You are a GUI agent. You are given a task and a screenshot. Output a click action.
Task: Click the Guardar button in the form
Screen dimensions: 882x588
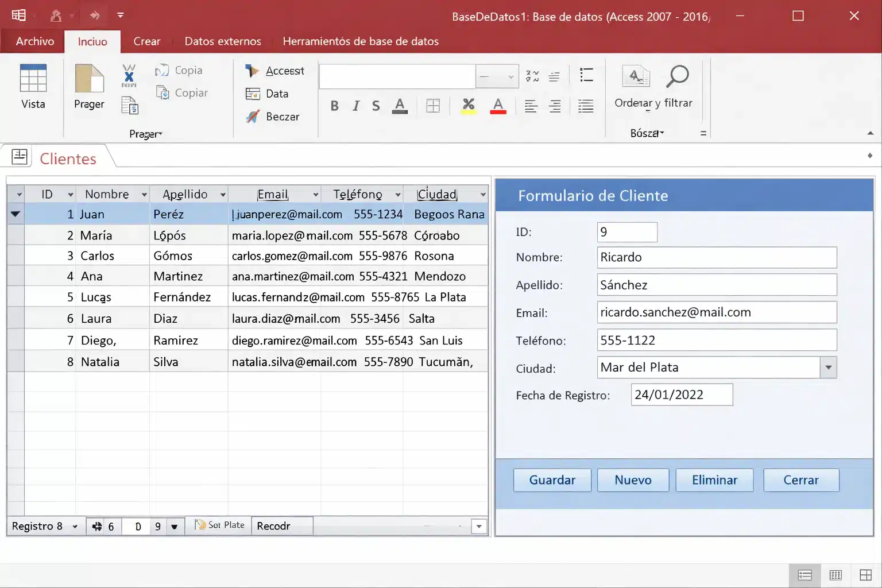pyautogui.click(x=551, y=479)
